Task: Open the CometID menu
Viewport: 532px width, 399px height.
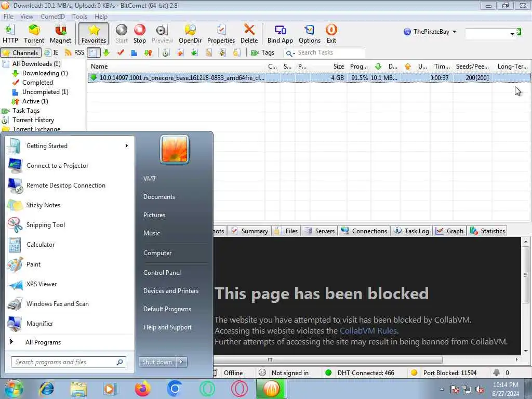Action: 52,16
